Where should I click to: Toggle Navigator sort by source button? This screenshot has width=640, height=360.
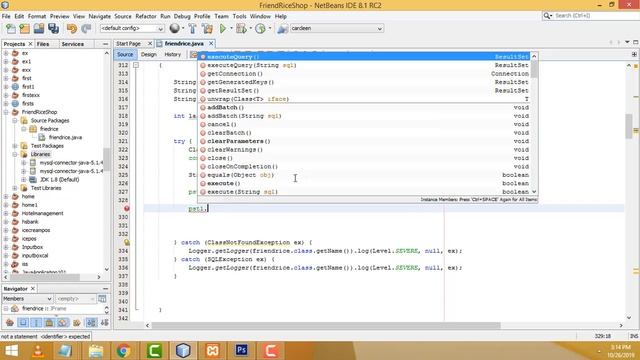[x=105, y=323]
